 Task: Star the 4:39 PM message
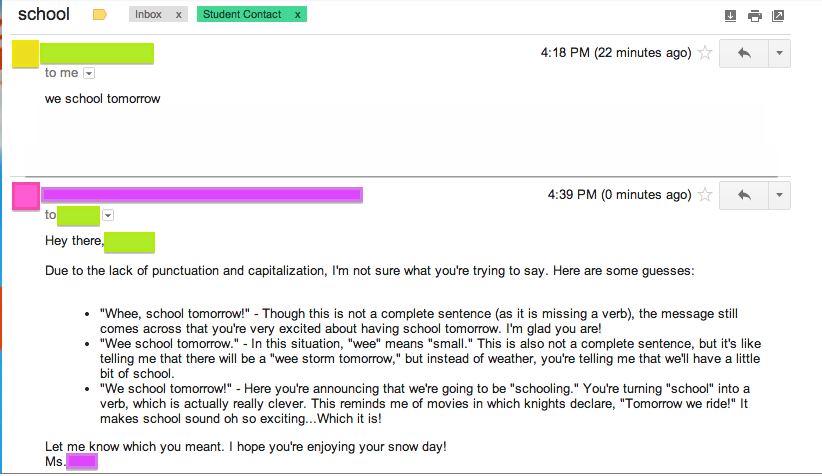tap(705, 194)
